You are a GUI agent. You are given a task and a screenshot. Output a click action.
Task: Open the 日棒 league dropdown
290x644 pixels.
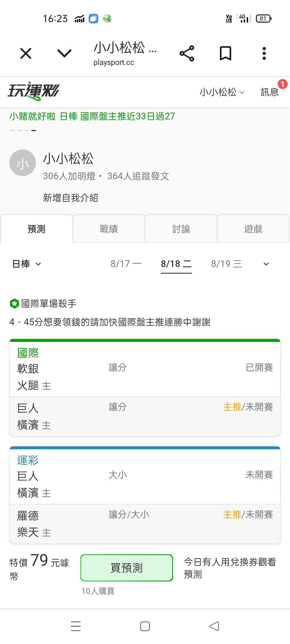click(27, 264)
